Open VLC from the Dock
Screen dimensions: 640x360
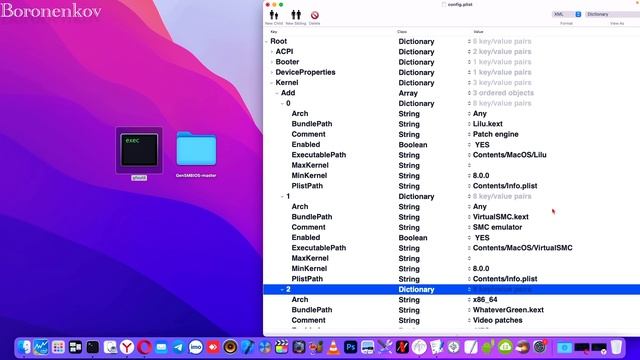333,347
